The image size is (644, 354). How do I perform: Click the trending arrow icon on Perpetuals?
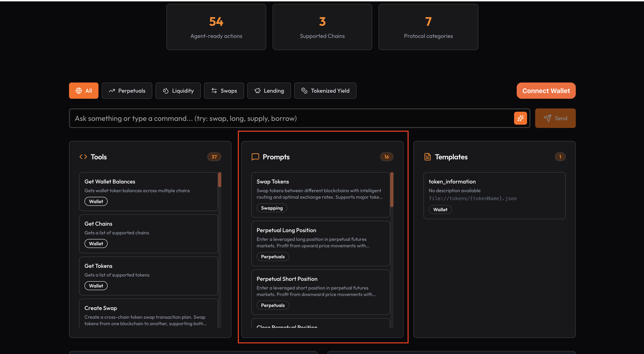112,91
